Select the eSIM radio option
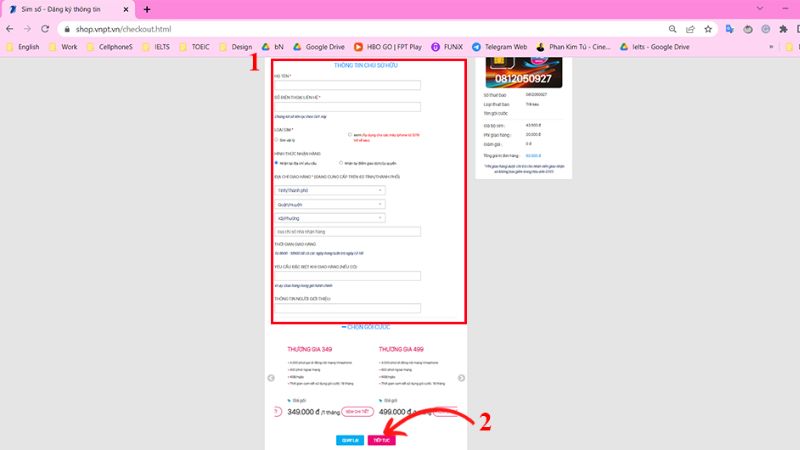The image size is (800, 450). tap(349, 134)
